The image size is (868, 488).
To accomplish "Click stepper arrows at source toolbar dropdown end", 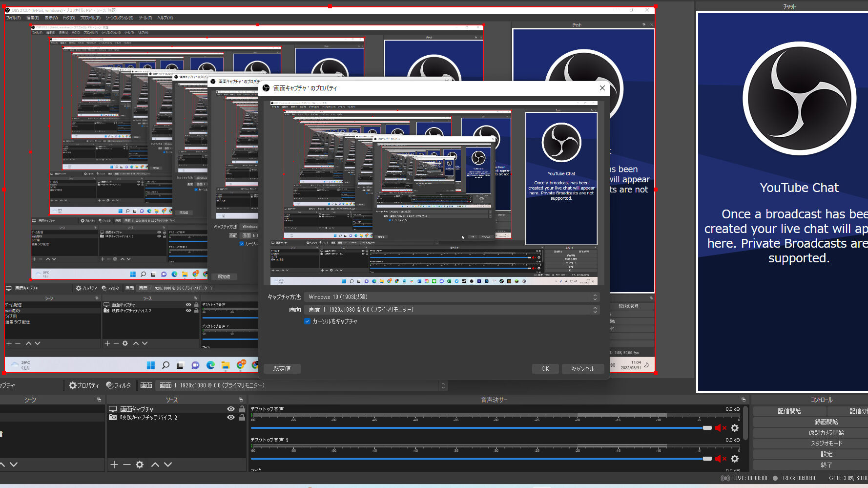I will (x=443, y=385).
